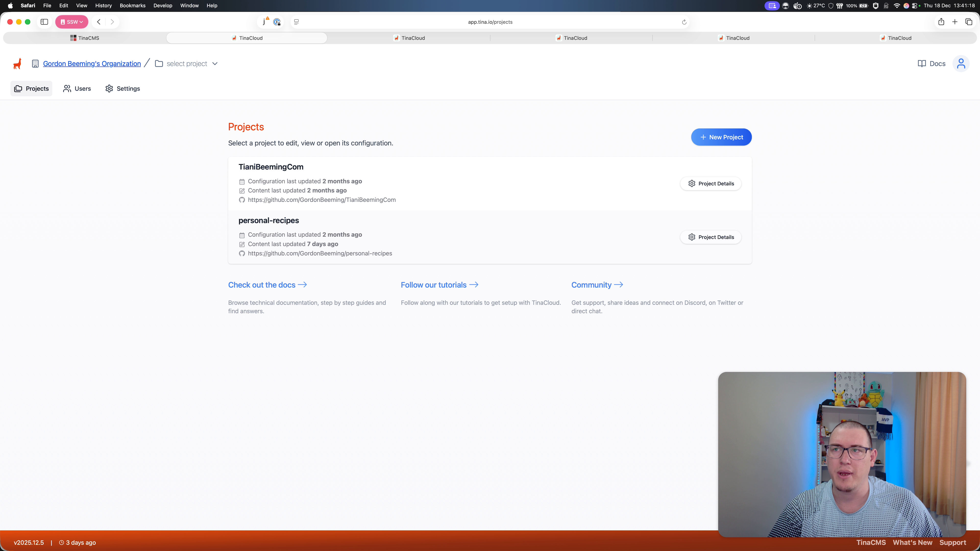This screenshot has width=980, height=551.
Task: Show tab overview icon
Action: click(x=969, y=22)
